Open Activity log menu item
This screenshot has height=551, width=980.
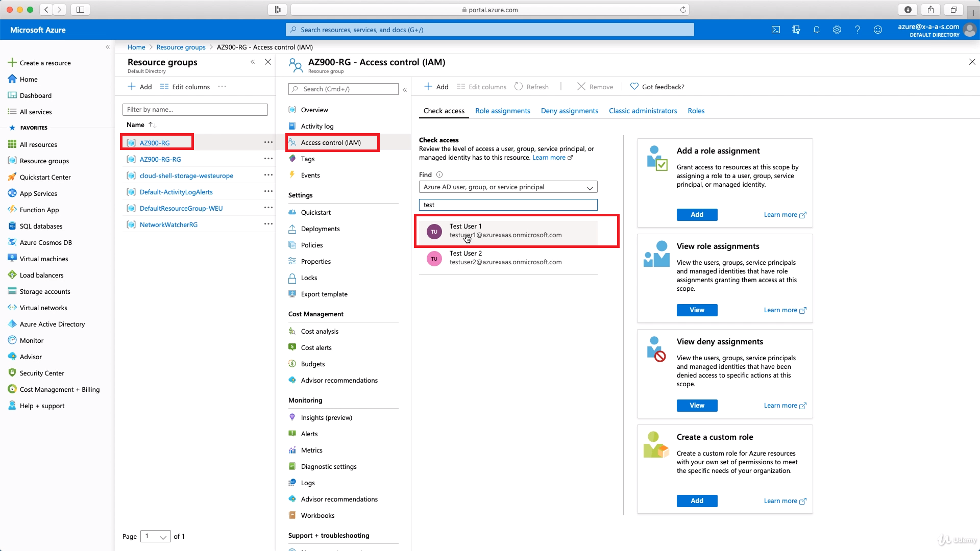317,126
